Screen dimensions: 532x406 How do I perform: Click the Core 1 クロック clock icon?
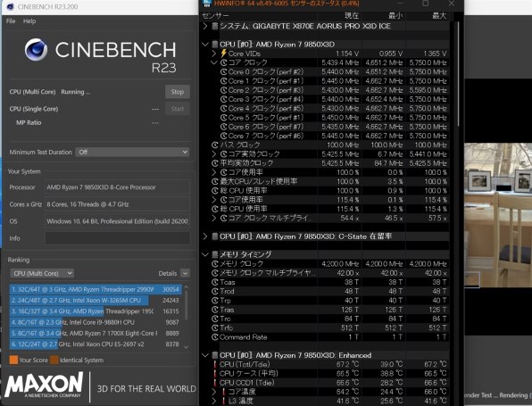click(x=223, y=81)
